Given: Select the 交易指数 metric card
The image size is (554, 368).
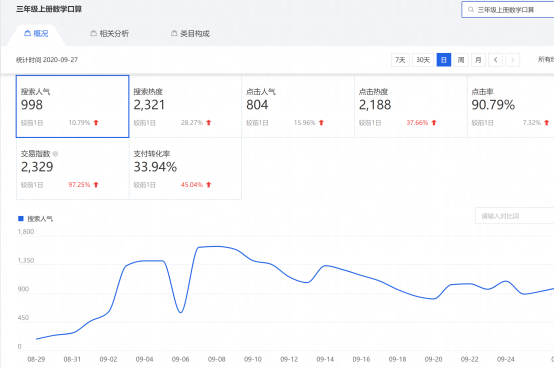Looking at the screenshot, I should click(72, 168).
